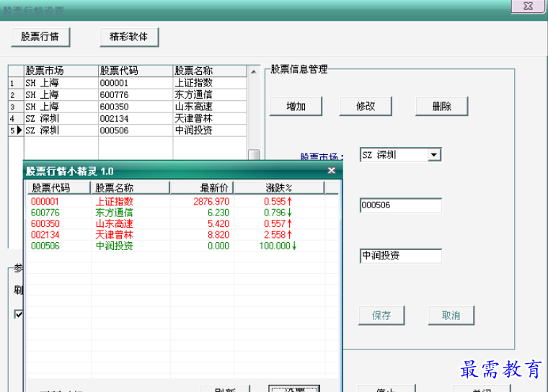Click the 股票代码 column header in the 小精灵 window
548x392 pixels.
pyautogui.click(x=59, y=188)
